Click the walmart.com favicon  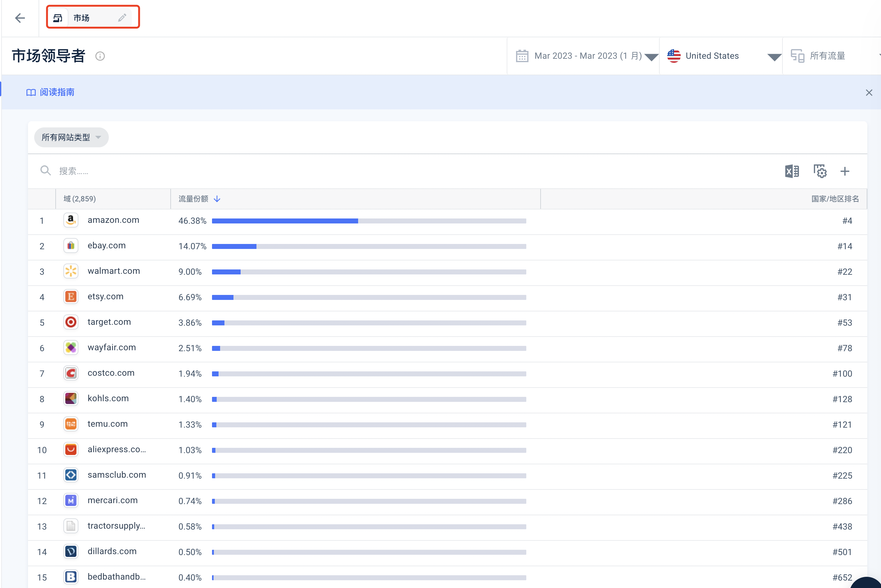71,271
